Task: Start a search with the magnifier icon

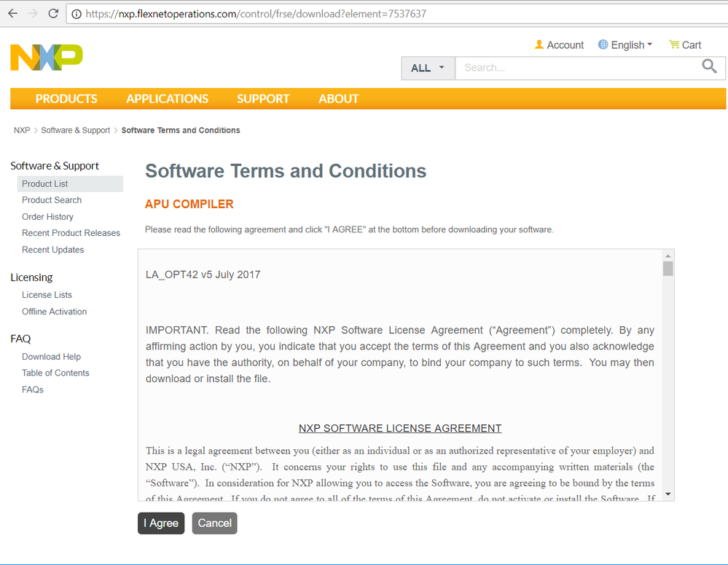Action: tap(708, 67)
